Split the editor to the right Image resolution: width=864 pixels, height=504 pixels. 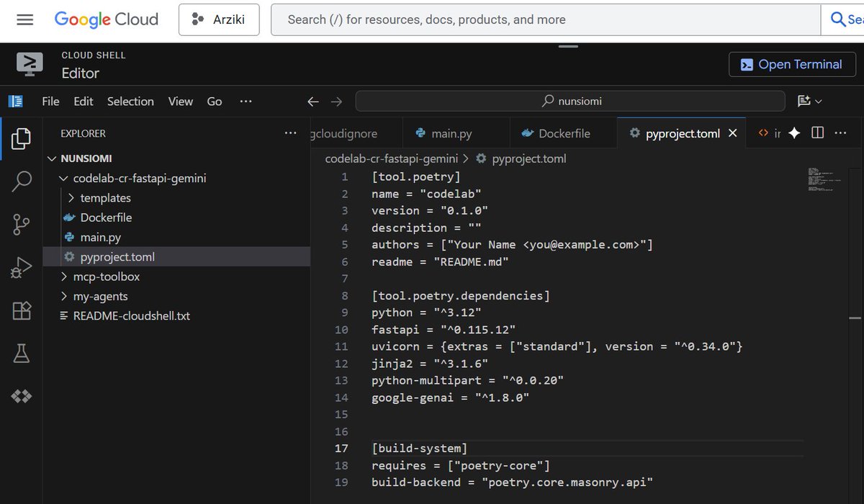tap(818, 133)
